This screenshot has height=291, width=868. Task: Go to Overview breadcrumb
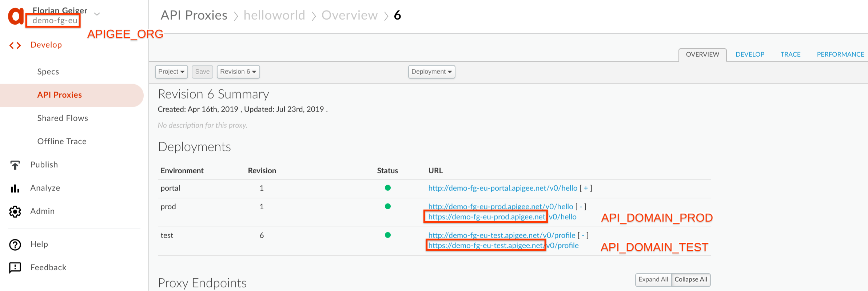[350, 15]
